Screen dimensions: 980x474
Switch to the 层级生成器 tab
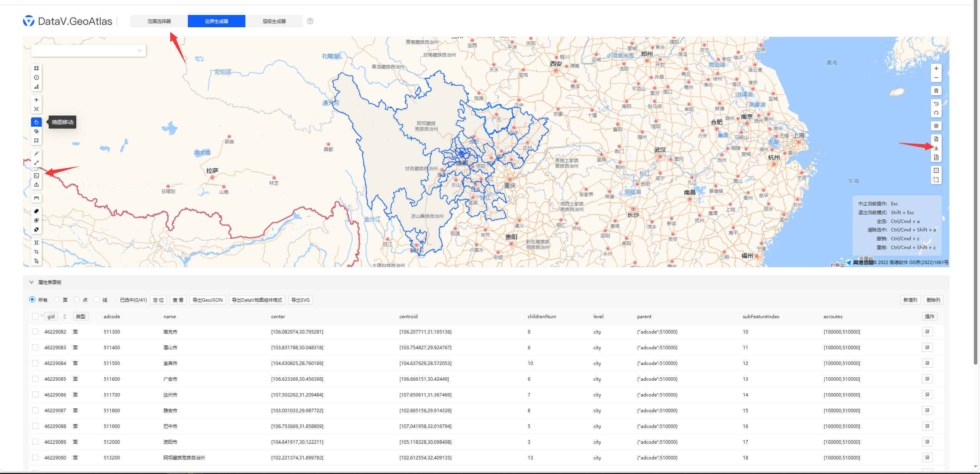(274, 21)
